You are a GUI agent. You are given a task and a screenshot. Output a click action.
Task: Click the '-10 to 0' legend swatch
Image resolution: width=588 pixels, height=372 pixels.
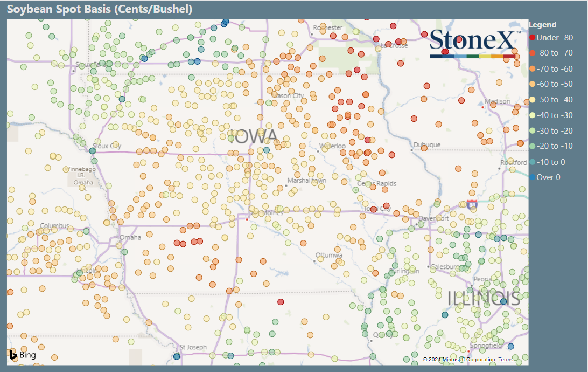point(532,162)
